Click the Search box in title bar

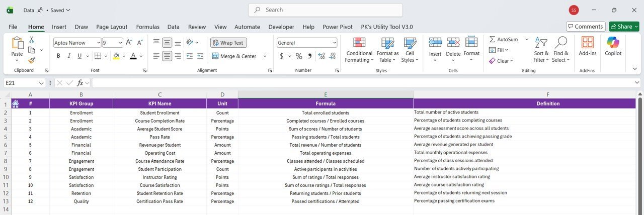326,10
